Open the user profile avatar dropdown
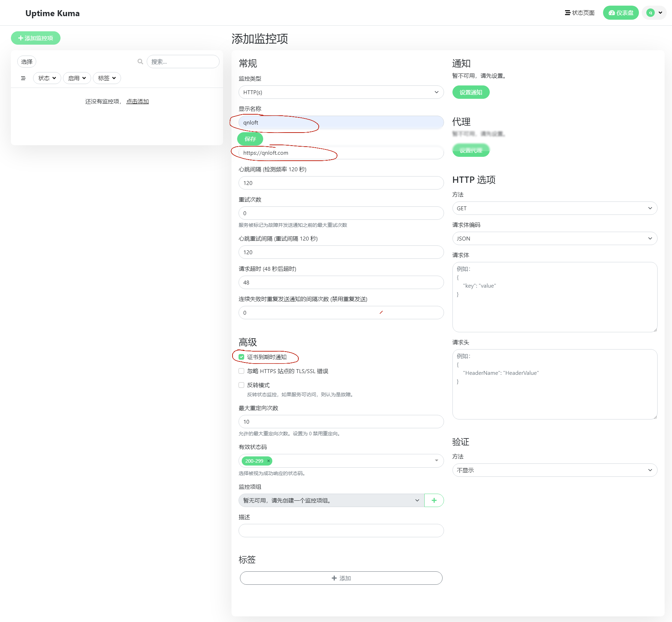The height and width of the screenshot is (622, 672). click(x=654, y=13)
